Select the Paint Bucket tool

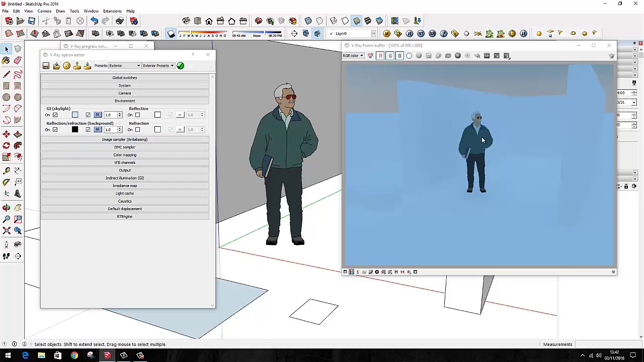pyautogui.click(x=6, y=60)
